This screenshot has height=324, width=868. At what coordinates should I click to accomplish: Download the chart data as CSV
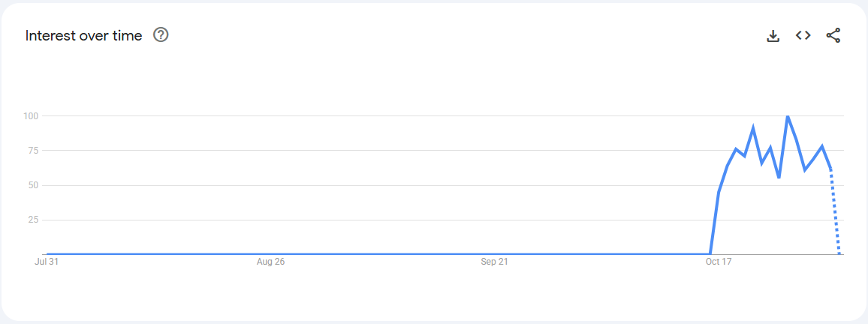click(x=773, y=35)
